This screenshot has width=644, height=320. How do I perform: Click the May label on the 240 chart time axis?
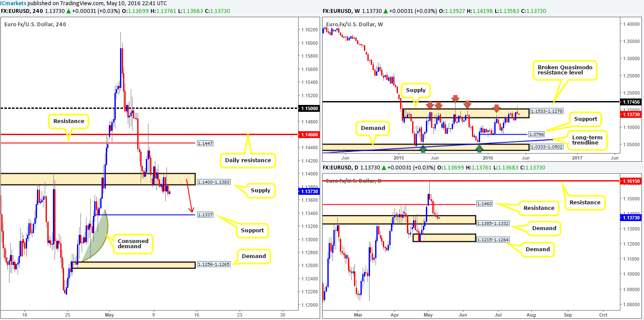pyautogui.click(x=109, y=314)
